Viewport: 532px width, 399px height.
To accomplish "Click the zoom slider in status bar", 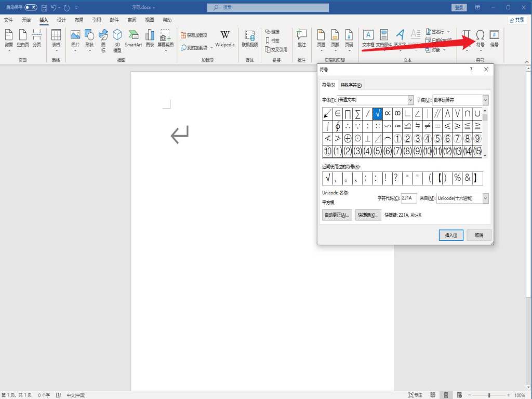I will (489, 395).
